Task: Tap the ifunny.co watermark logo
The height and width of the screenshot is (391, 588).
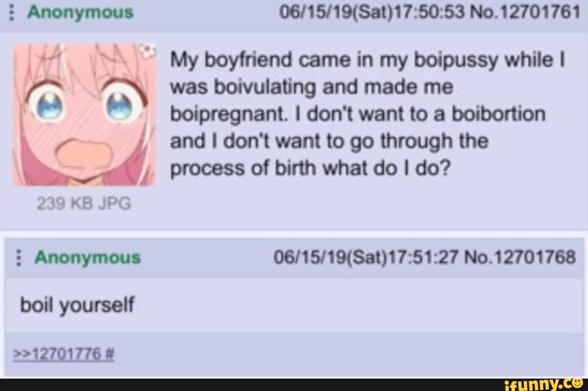Action: coord(544,385)
